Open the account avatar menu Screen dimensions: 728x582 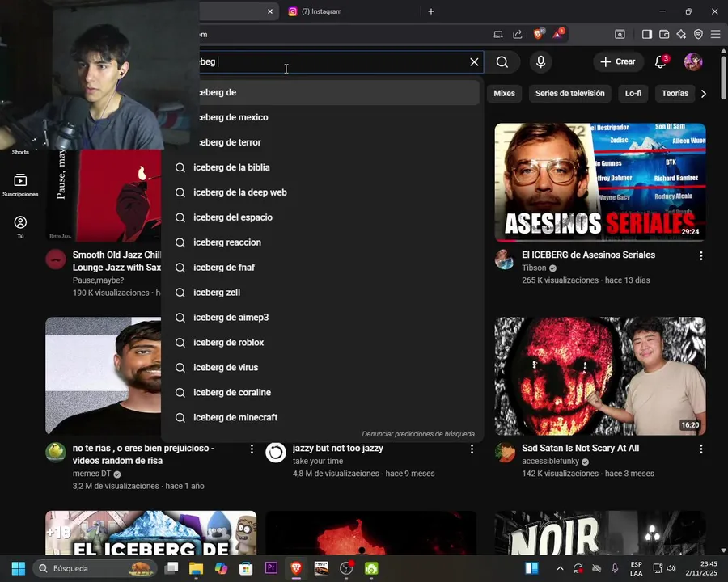pyautogui.click(x=693, y=61)
